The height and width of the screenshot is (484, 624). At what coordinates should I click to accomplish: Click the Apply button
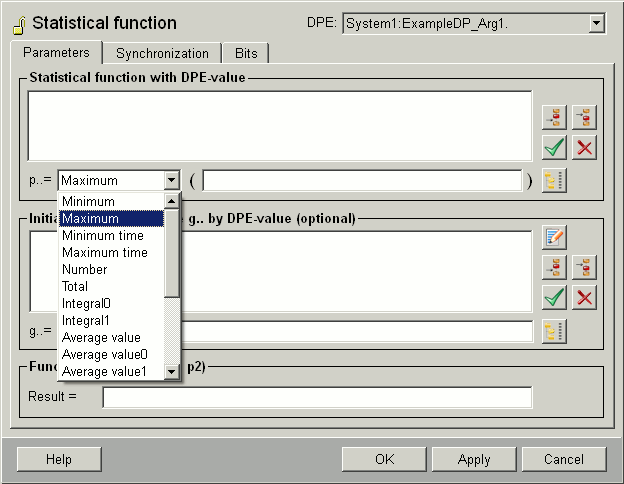pyautogui.click(x=474, y=459)
